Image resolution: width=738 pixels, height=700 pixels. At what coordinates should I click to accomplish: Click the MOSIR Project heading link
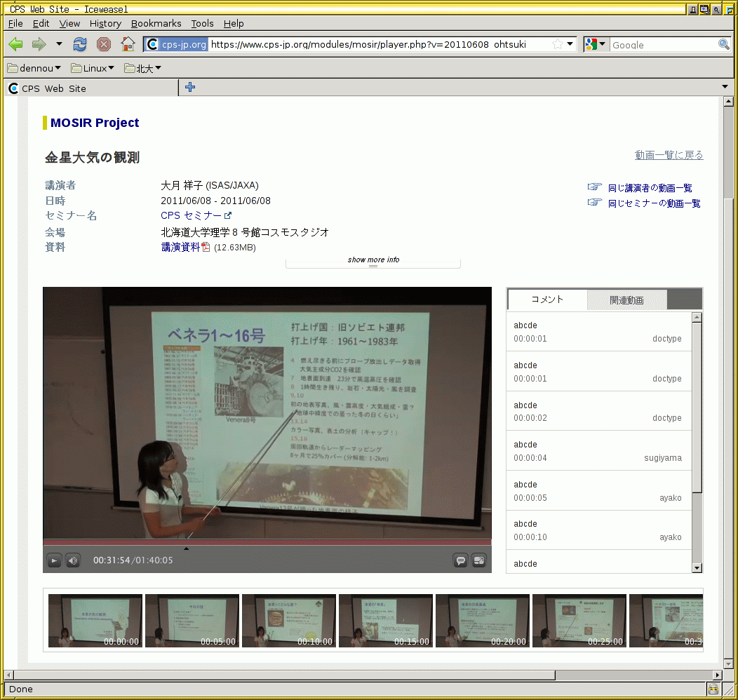95,123
